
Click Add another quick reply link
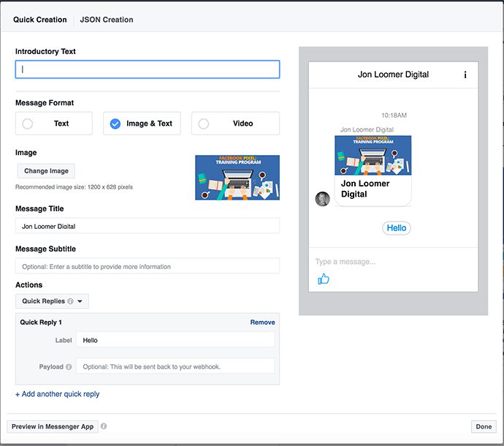tap(58, 394)
